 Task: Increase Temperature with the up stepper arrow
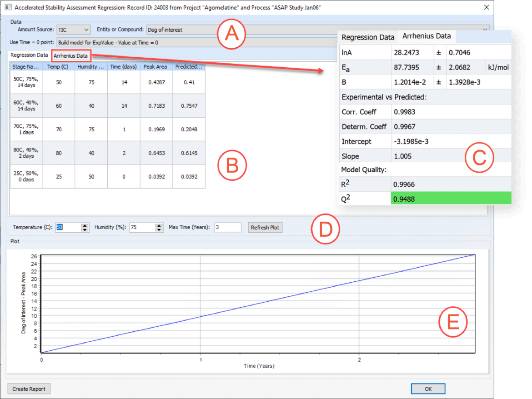point(85,225)
